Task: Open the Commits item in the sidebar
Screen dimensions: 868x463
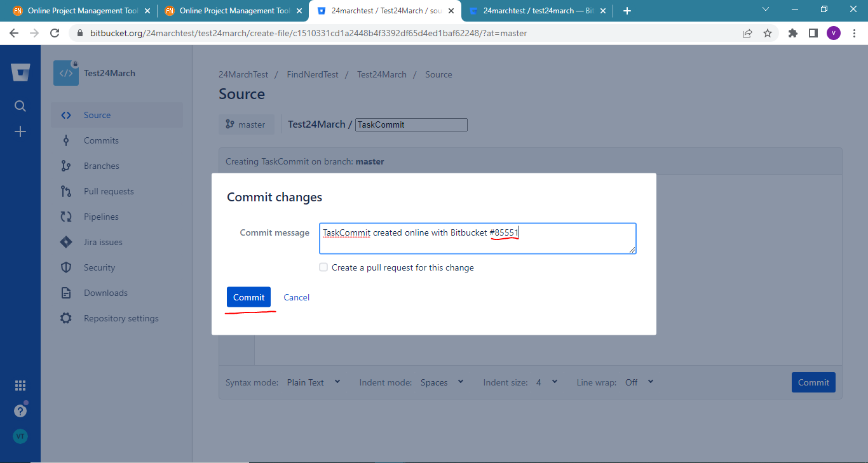Action: tap(117, 140)
